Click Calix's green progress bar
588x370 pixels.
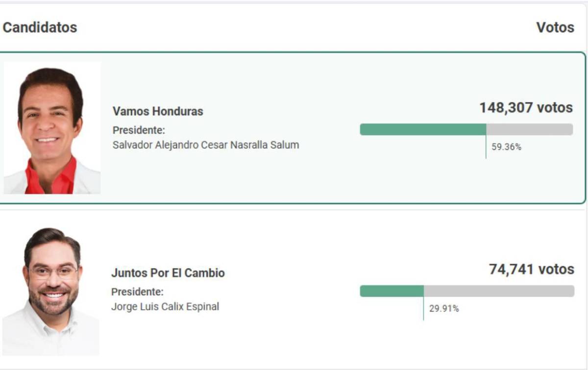click(392, 290)
